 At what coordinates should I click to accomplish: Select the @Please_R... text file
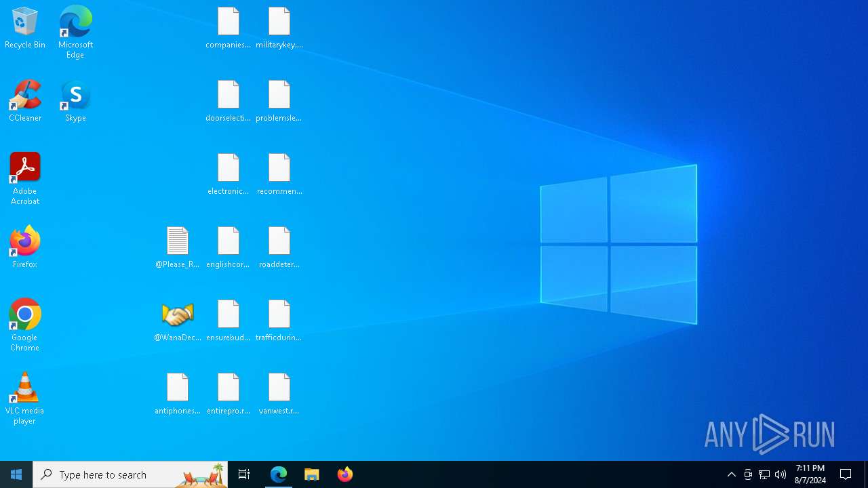pyautogui.click(x=178, y=248)
